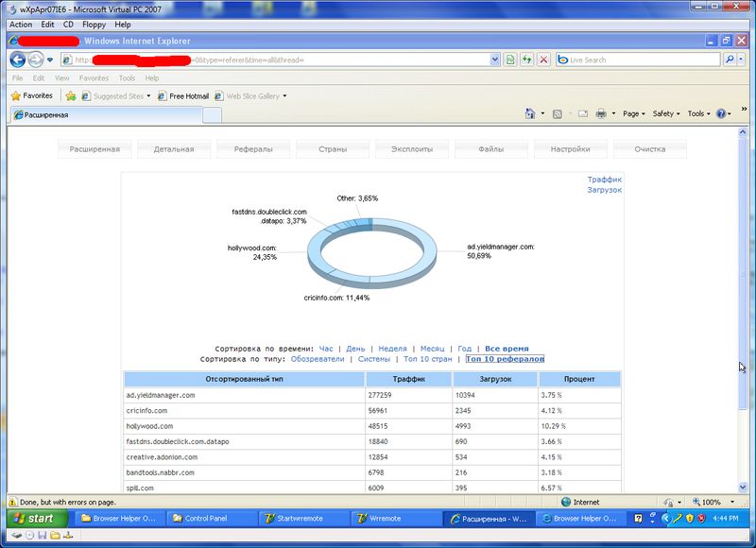Click the Очистка navigation button
Screen dimensions: 756x548
(650, 149)
